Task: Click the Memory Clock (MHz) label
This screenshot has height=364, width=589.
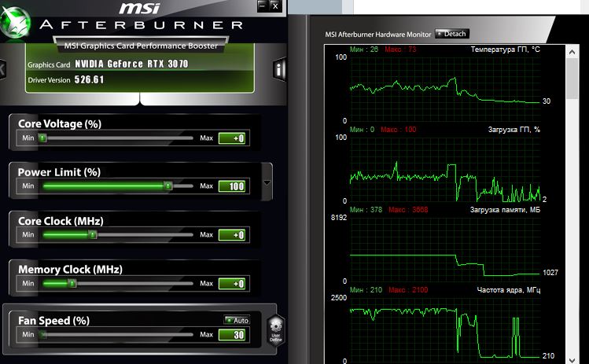Action: click(70, 270)
